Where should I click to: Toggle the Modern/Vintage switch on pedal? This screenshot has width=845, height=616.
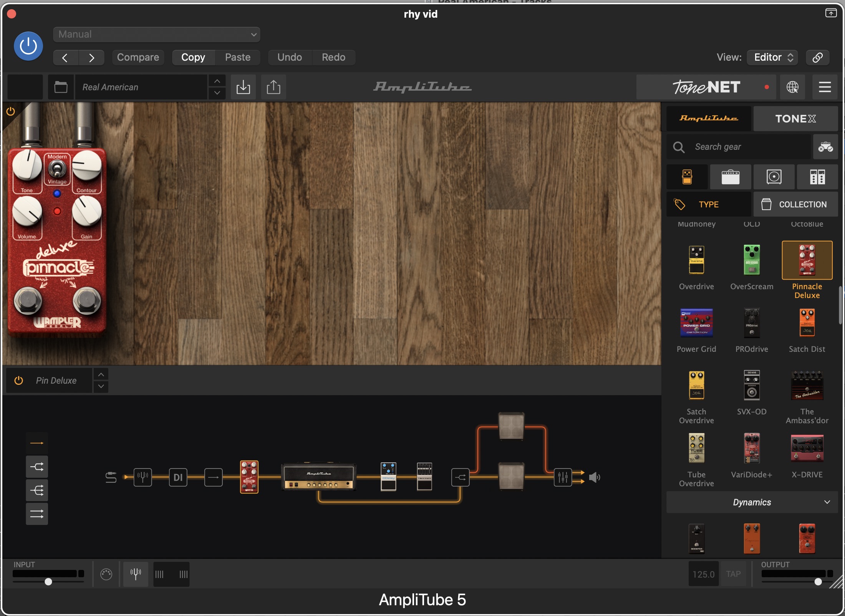[x=57, y=169]
